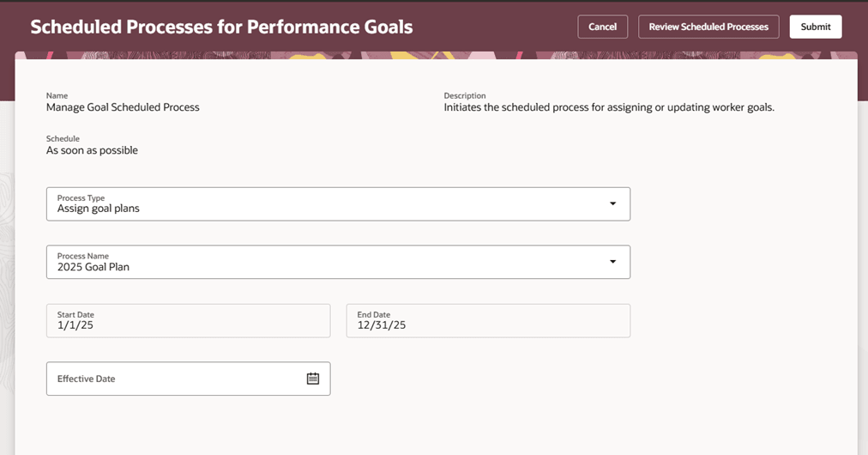Click the Start Date label
Viewport: 868px width, 455px height.
pos(75,315)
